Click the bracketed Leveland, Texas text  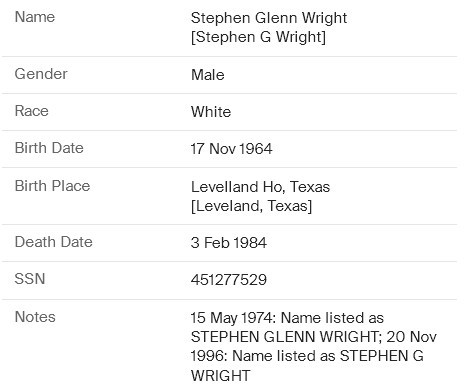(252, 206)
